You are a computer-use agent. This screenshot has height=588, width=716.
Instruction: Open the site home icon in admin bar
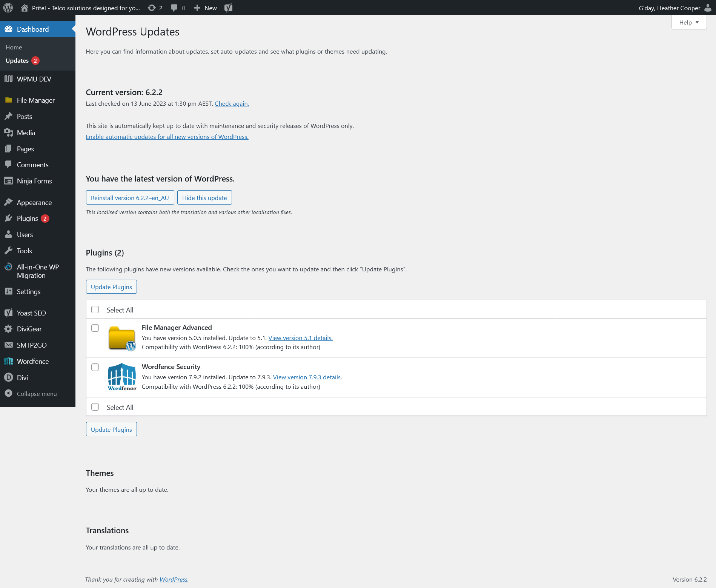pyautogui.click(x=25, y=8)
